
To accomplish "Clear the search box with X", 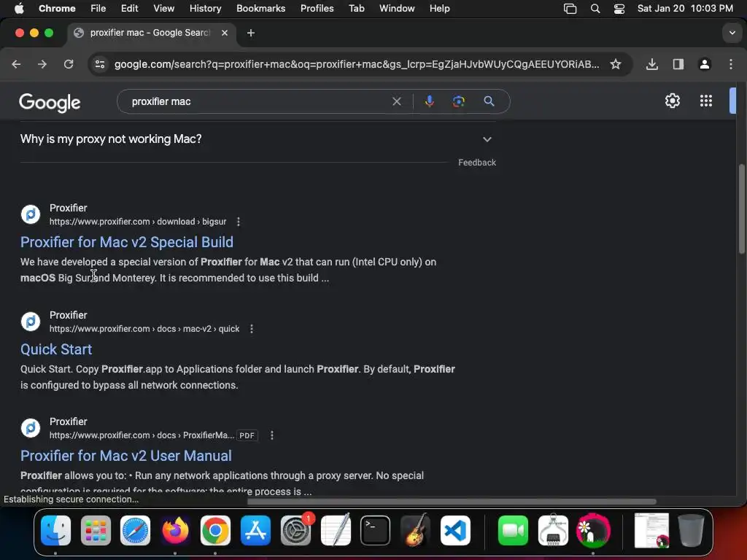I will tap(396, 101).
